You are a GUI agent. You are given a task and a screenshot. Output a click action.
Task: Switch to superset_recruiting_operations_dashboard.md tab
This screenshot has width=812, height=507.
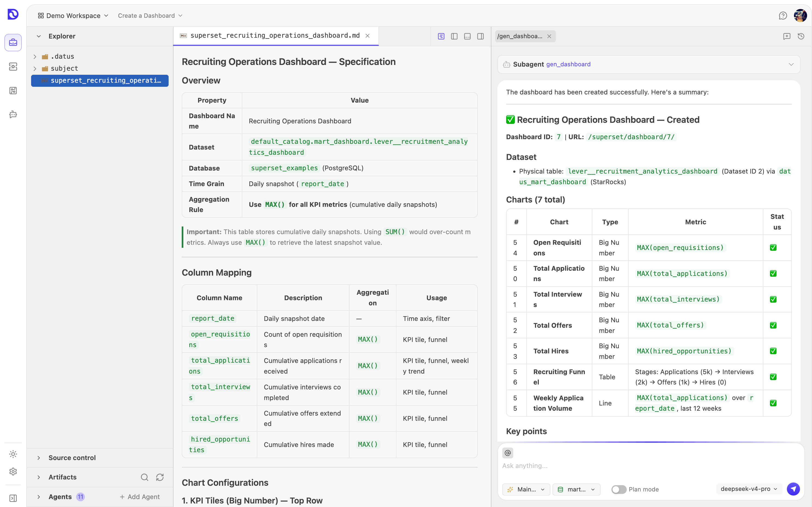point(275,35)
